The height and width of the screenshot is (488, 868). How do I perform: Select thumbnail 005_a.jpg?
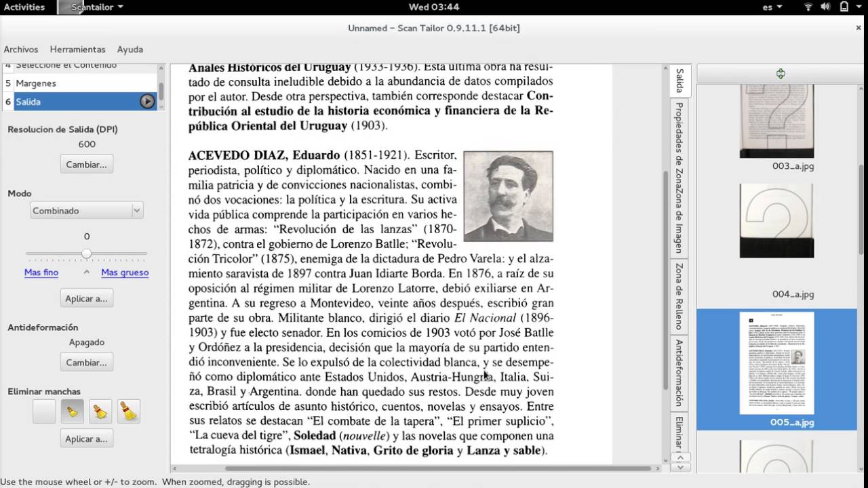point(776,369)
